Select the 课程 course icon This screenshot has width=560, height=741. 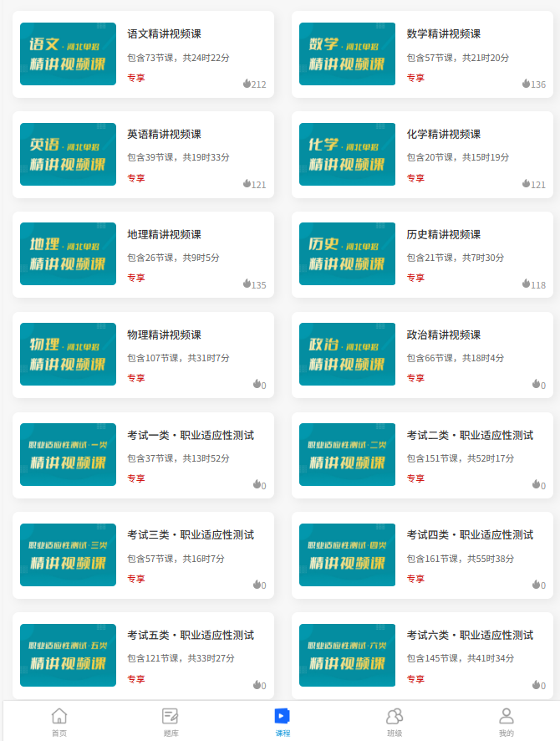(x=283, y=717)
